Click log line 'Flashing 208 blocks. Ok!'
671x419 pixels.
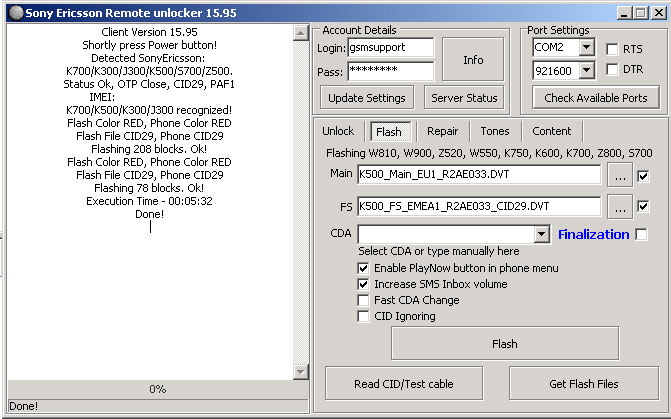tap(149, 149)
